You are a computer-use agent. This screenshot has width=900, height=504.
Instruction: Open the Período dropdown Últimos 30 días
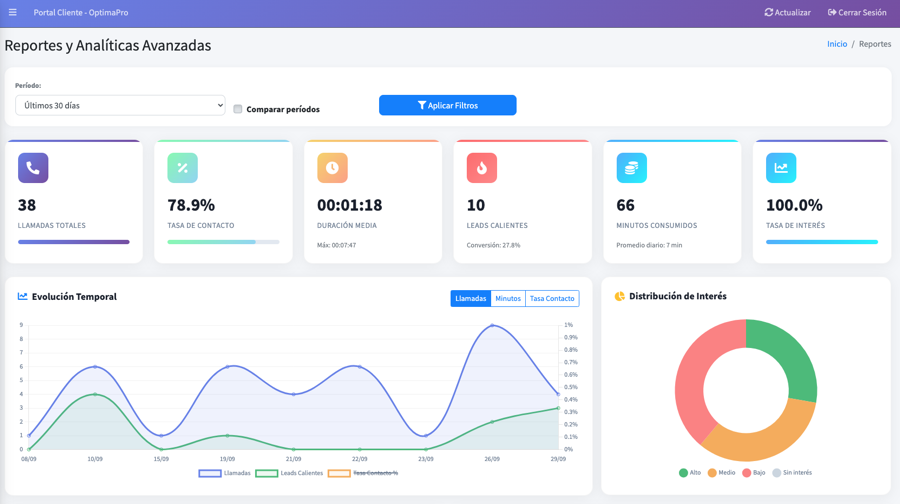click(120, 105)
